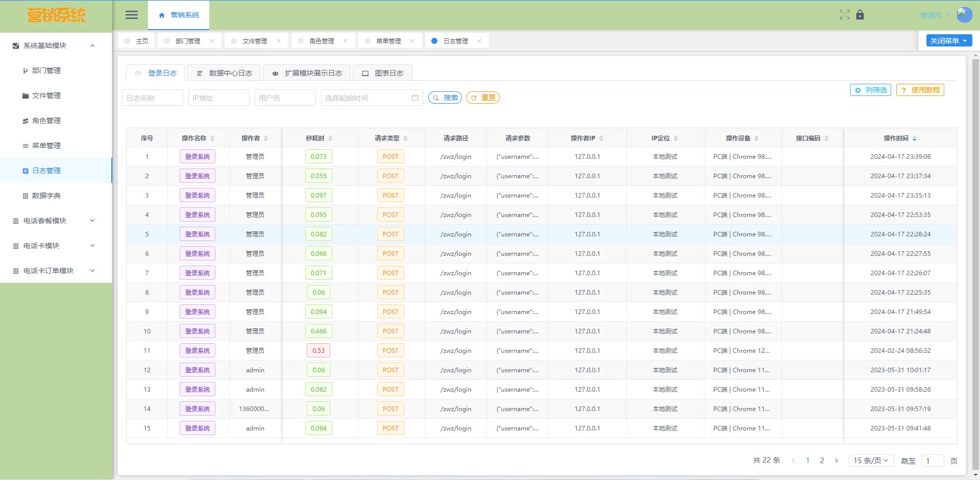Screen dimensions: 980x480
Task: Open the 关闭菜单 dropdown
Action: 949,40
